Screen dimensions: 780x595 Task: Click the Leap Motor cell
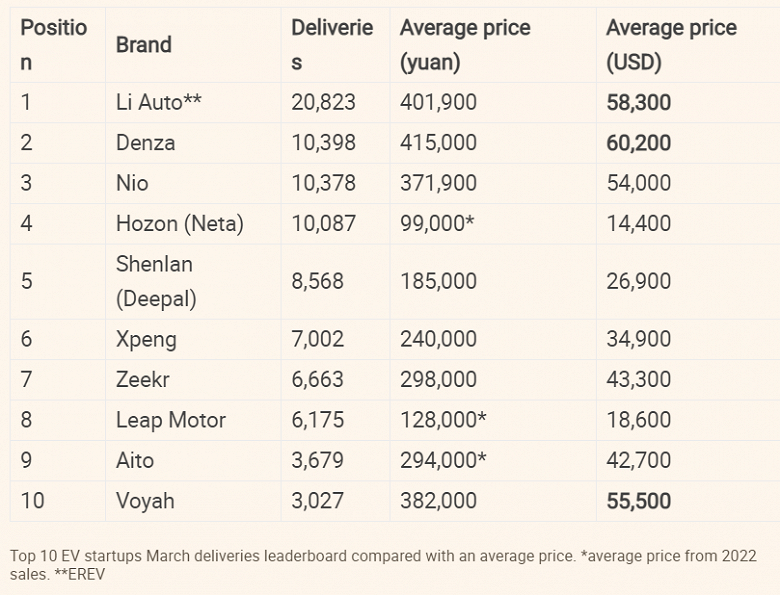click(170, 420)
